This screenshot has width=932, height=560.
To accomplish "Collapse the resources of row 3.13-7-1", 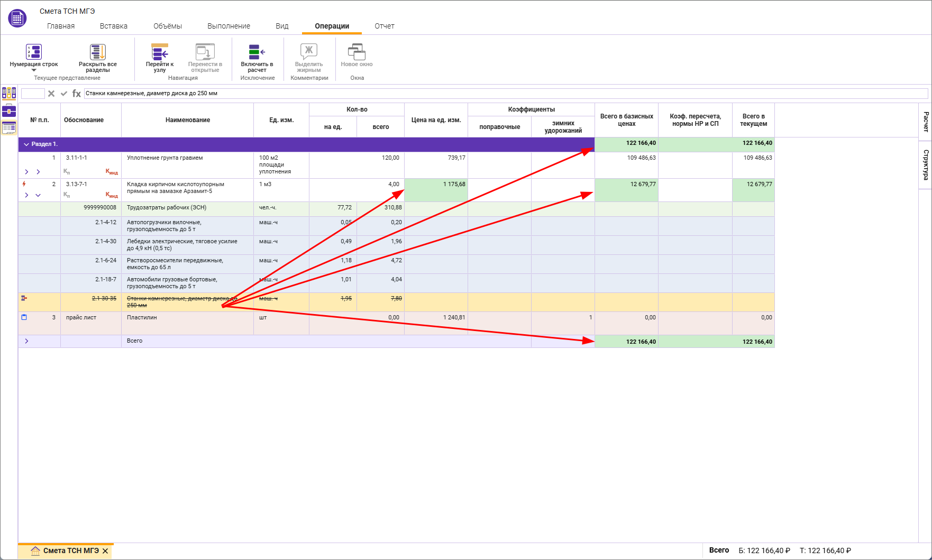I will [x=38, y=195].
